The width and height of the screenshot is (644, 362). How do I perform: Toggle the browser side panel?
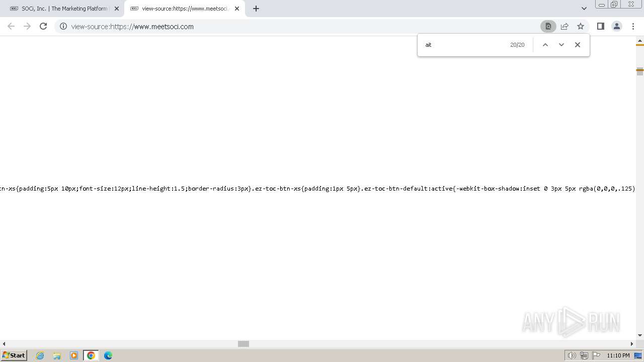pos(601,26)
